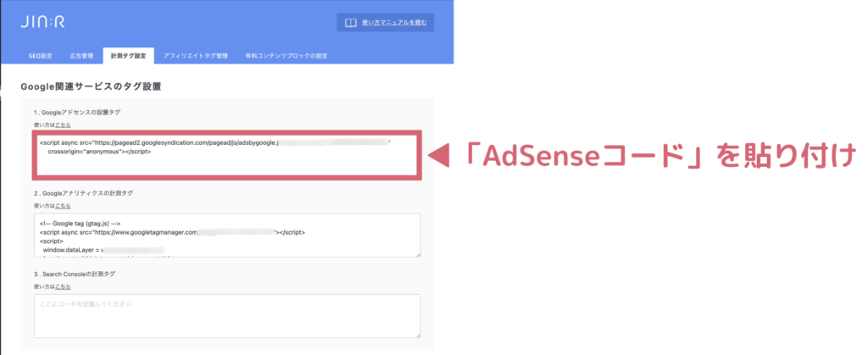This screenshot has height=355, width=868.
Task: Click the book icon for the manual
Action: coord(350,22)
